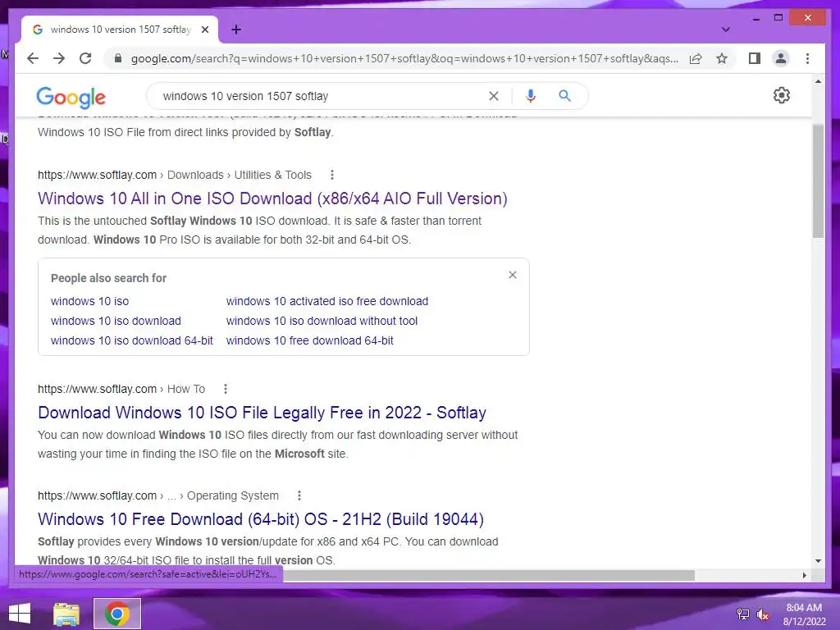
Task: Go back to the previous page
Action: coord(33,58)
